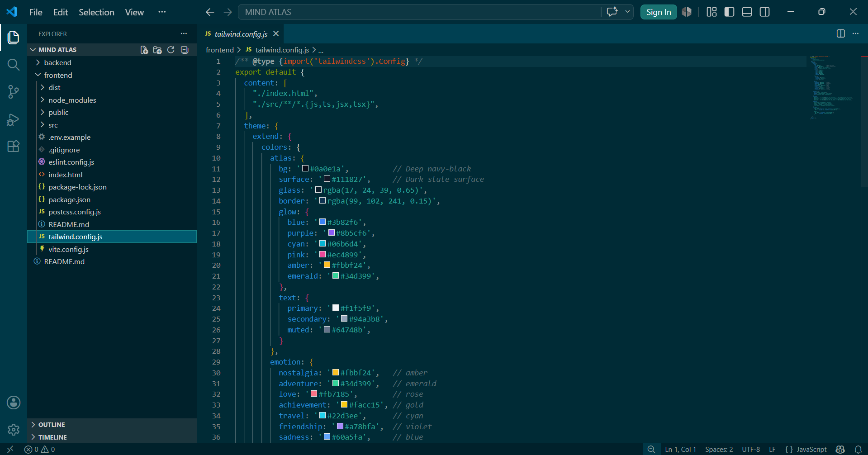Screen dimensions: 868x455
Task: Open eslint.config.js in the explorer
Action: 112,162
